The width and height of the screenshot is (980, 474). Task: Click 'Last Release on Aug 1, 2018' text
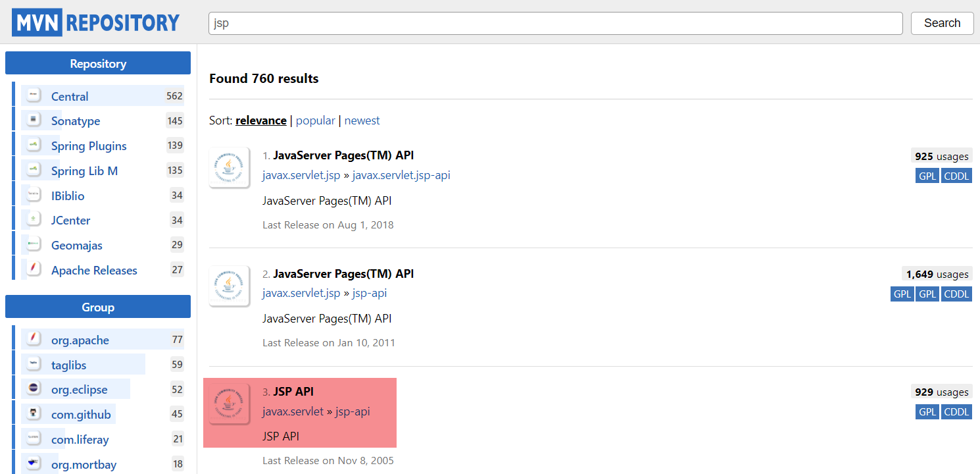[328, 224]
